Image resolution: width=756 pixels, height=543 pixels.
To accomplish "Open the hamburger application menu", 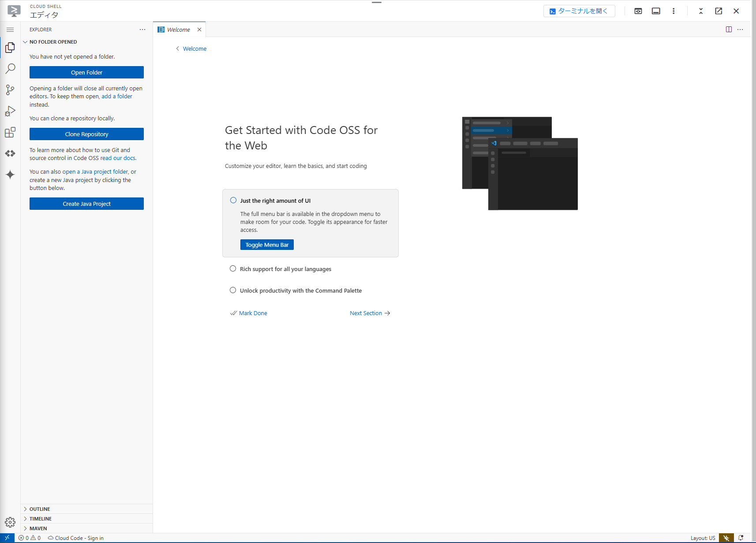I will 10,30.
